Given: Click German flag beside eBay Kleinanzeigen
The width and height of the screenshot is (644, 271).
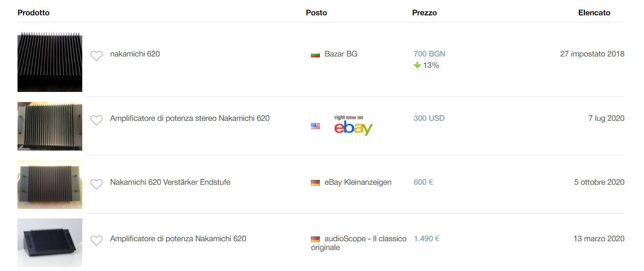Looking at the screenshot, I should click(315, 183).
